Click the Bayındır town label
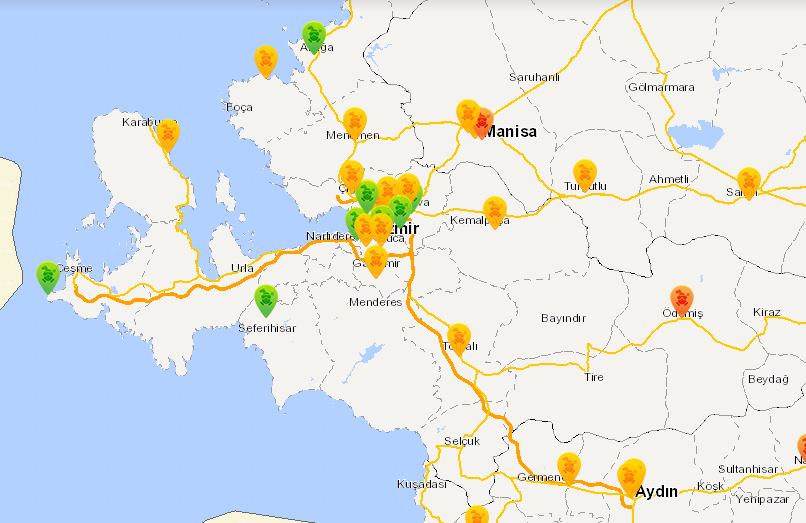 pyautogui.click(x=562, y=318)
